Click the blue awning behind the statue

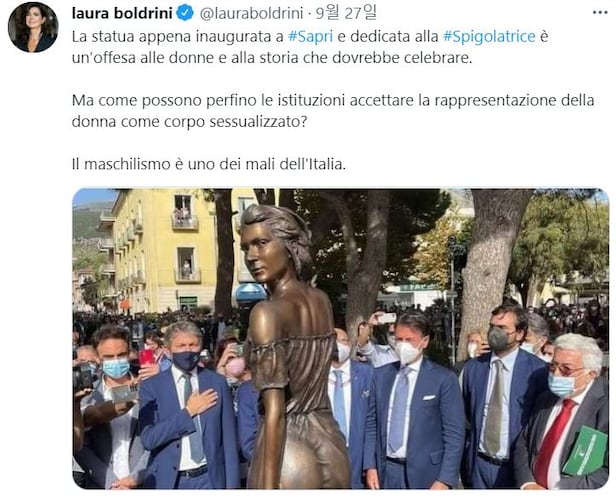click(x=251, y=293)
